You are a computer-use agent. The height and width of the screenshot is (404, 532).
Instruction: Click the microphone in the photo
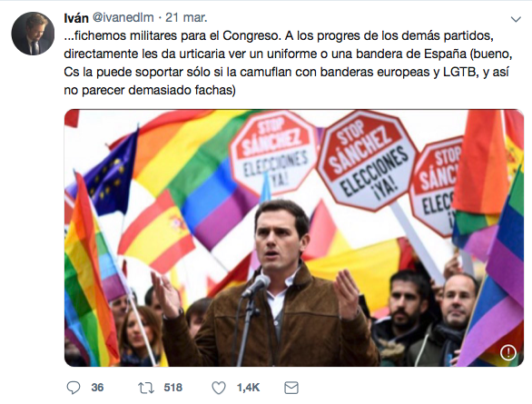(256, 285)
